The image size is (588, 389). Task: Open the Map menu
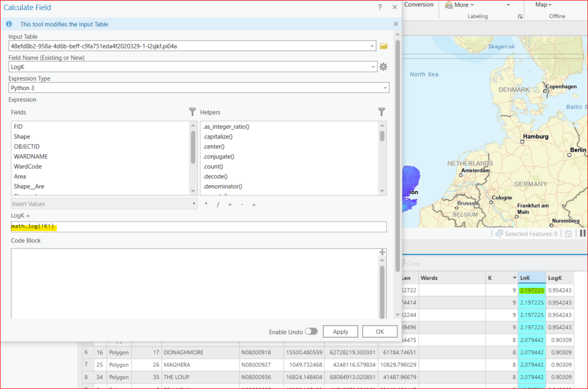543,4
